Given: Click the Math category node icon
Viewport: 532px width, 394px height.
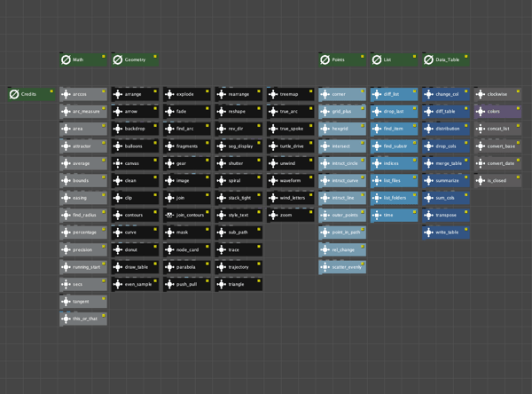Looking at the screenshot, I should pyautogui.click(x=66, y=59).
